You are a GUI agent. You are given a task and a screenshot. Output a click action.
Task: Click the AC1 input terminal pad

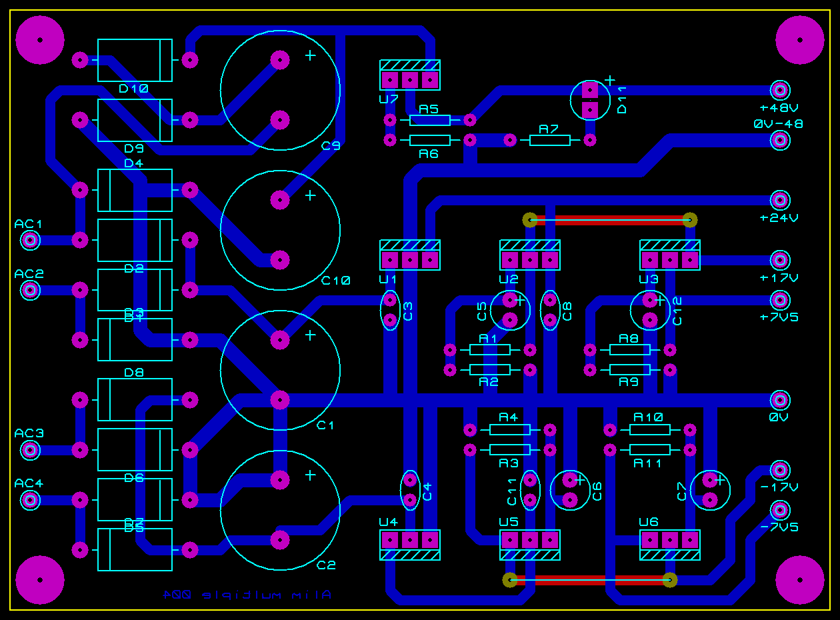click(x=30, y=240)
